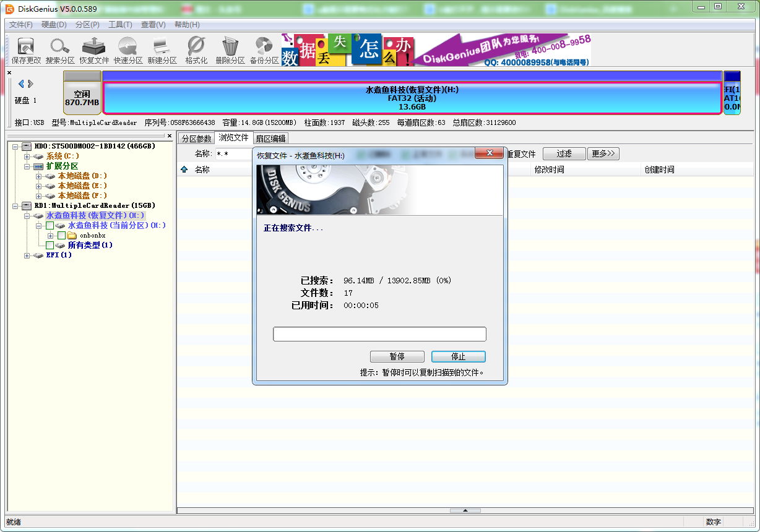760x532 pixels.
Task: Click the 删除分区 (Delete Partition) toolbar icon
Action: tap(230, 51)
